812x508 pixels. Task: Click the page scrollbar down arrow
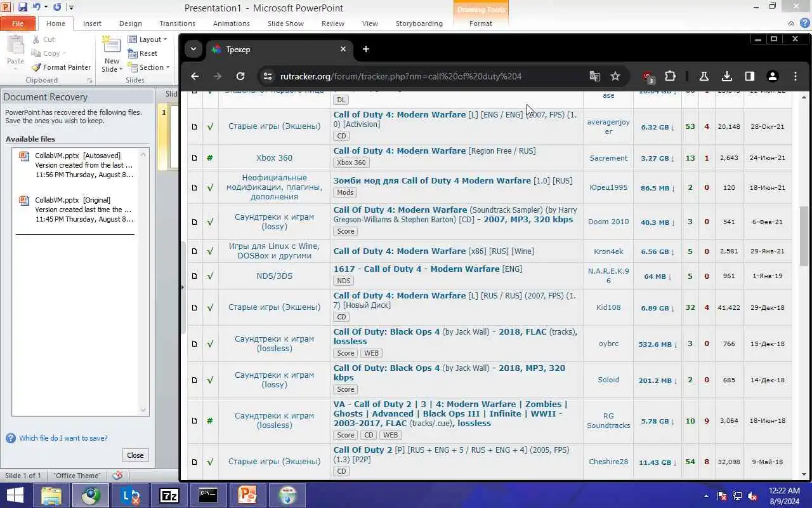pos(804,474)
